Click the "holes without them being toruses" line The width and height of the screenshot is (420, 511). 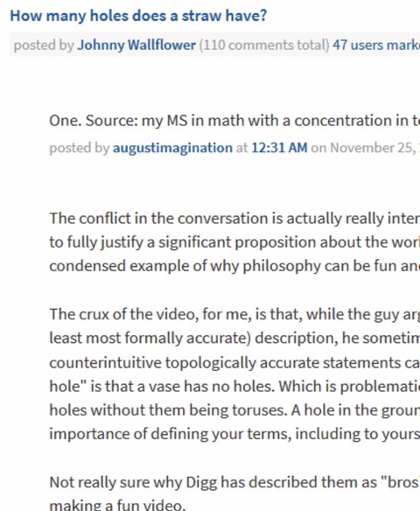tap(234, 410)
